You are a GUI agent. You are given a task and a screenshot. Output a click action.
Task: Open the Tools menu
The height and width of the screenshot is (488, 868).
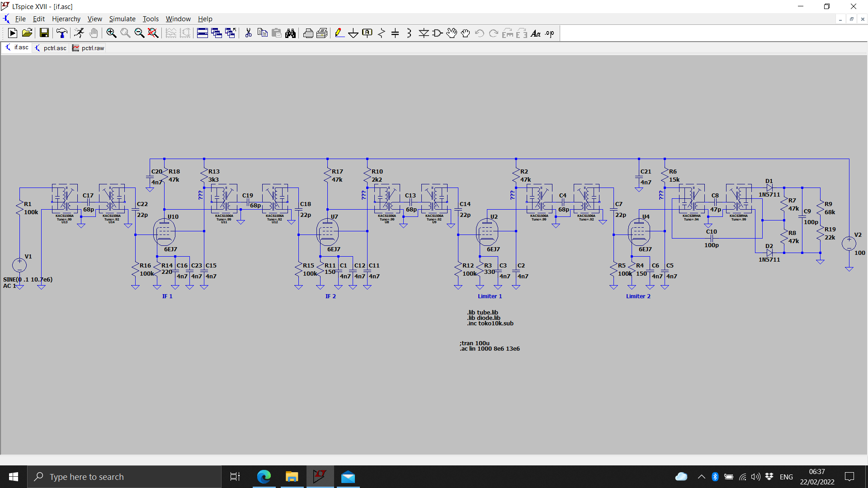[x=151, y=19]
